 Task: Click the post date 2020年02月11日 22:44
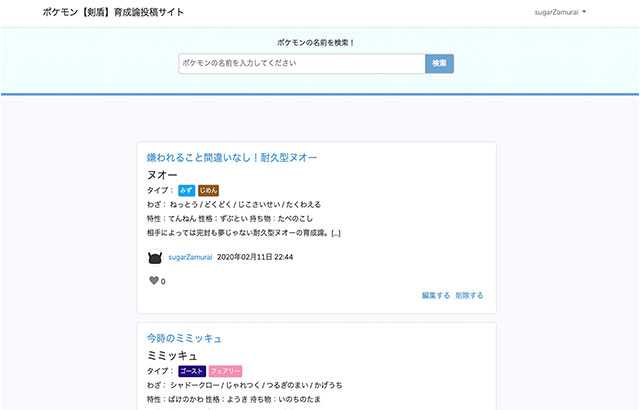[255, 257]
